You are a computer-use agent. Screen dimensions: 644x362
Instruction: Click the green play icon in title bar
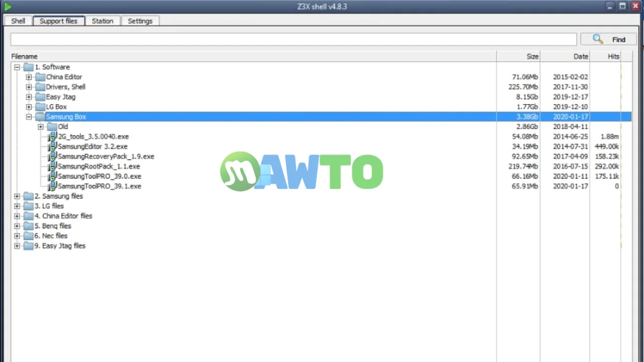coord(8,7)
